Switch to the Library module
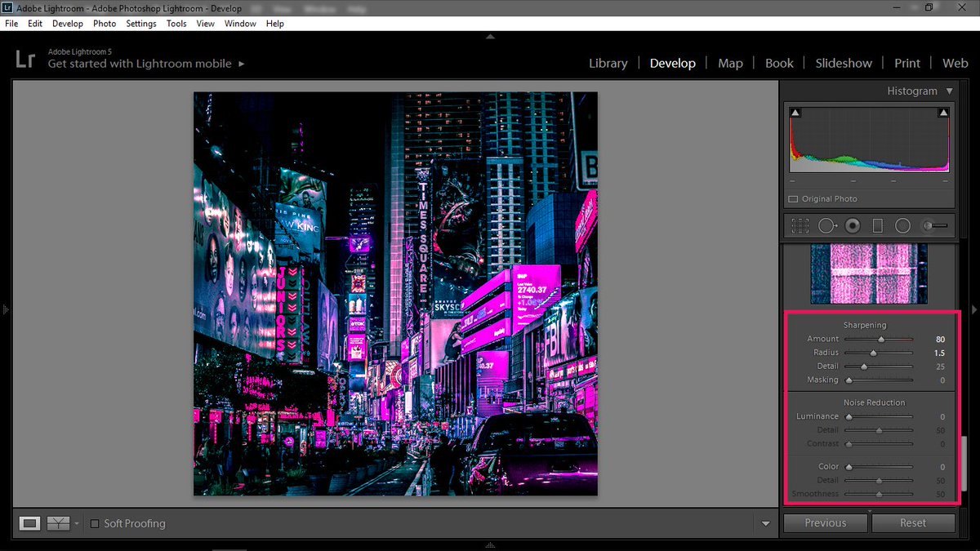 coord(608,63)
